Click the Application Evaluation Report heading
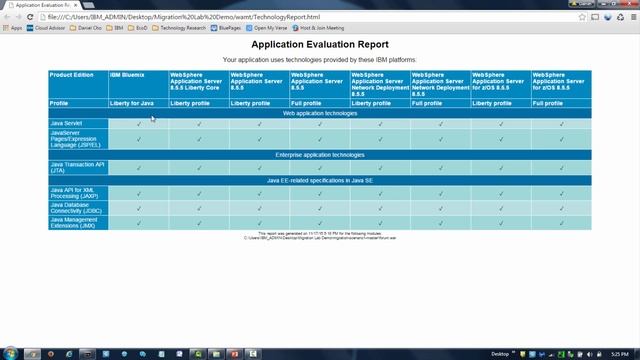This screenshot has width=640, height=360. click(x=320, y=44)
